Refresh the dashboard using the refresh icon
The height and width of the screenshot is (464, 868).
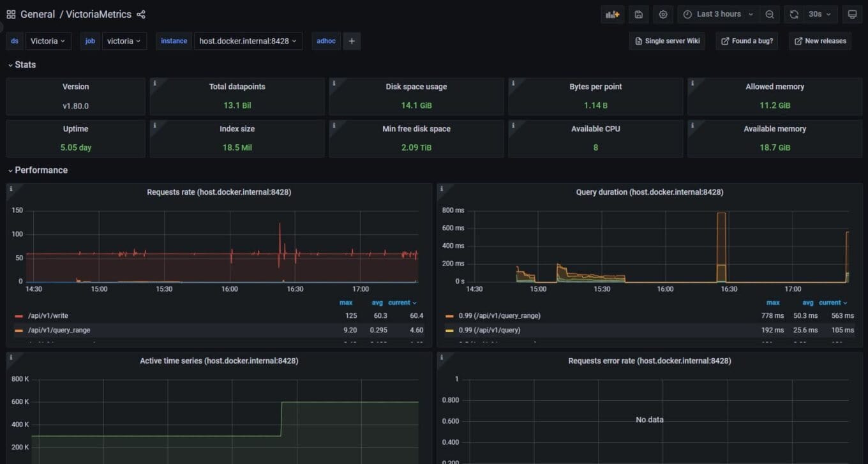(x=794, y=14)
